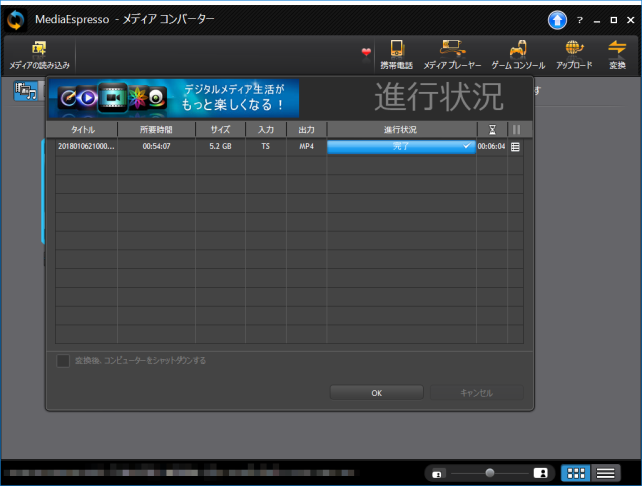
Task: Click the MediaEspresso logo icon
Action: pos(16,20)
